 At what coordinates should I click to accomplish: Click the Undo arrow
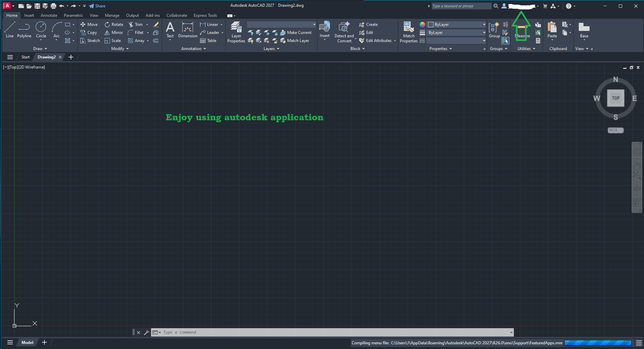(62, 6)
